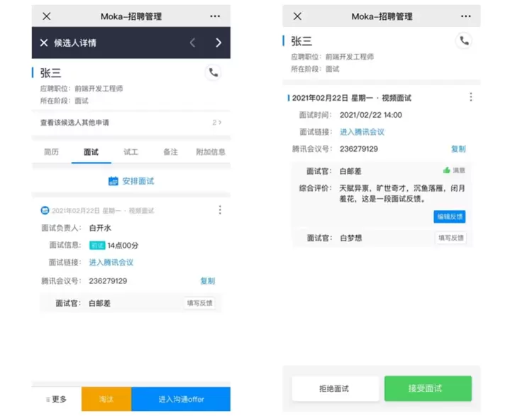Switch to the 附加信息 tab

[210, 152]
